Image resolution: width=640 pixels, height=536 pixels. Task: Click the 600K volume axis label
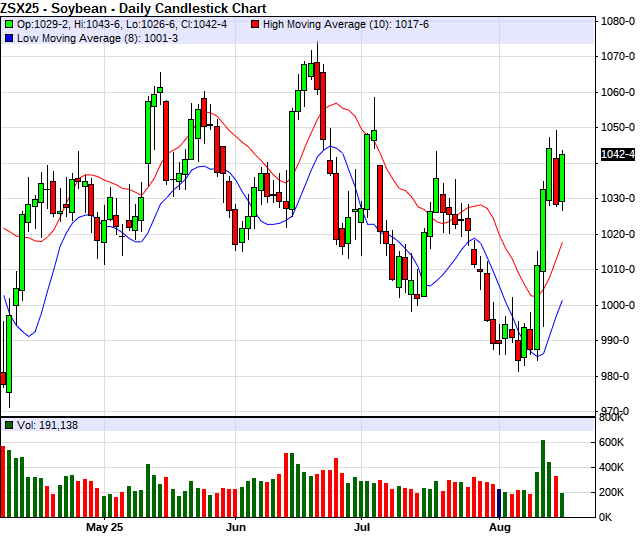tap(612, 442)
